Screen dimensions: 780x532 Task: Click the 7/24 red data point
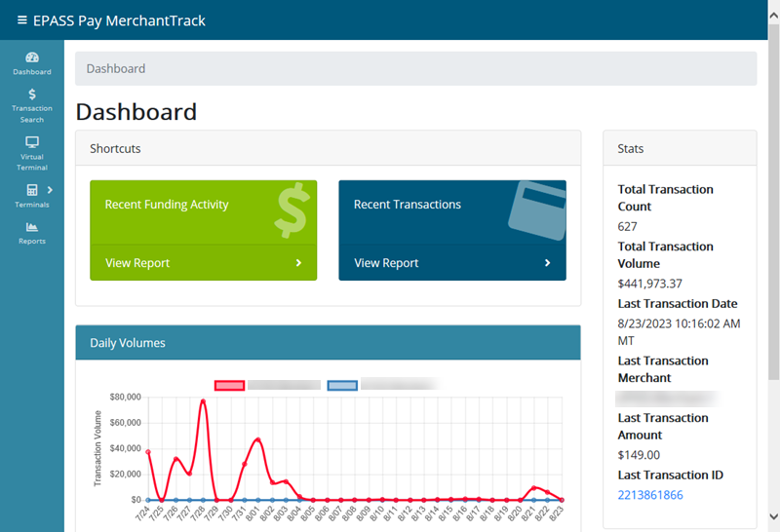pos(148,452)
